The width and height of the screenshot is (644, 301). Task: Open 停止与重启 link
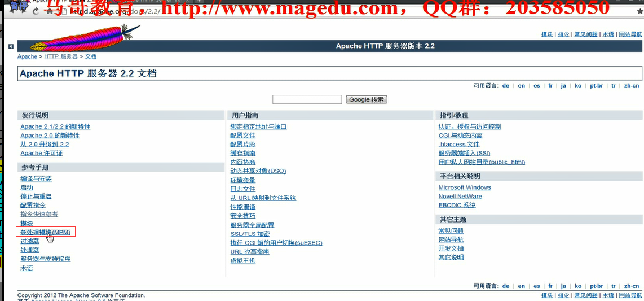coord(36,197)
